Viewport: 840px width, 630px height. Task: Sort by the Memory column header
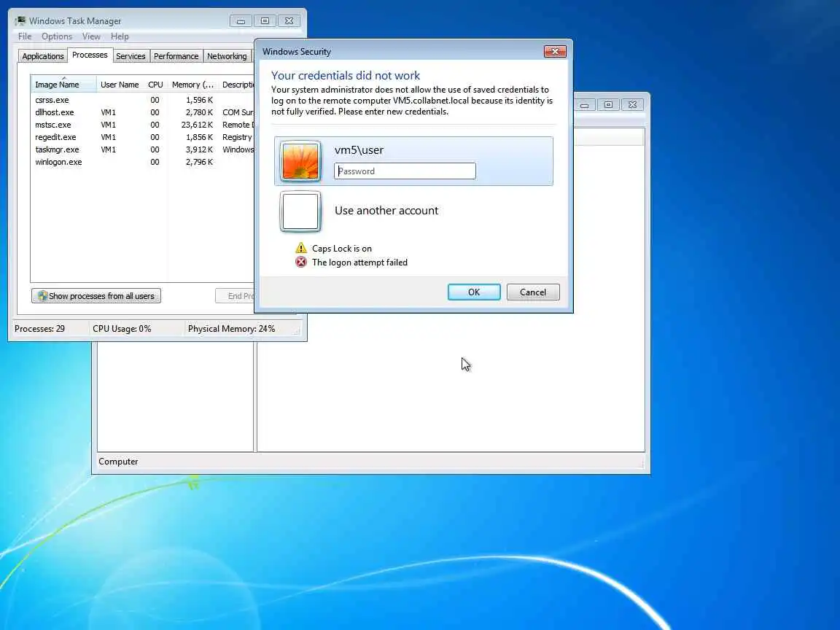[x=192, y=85]
